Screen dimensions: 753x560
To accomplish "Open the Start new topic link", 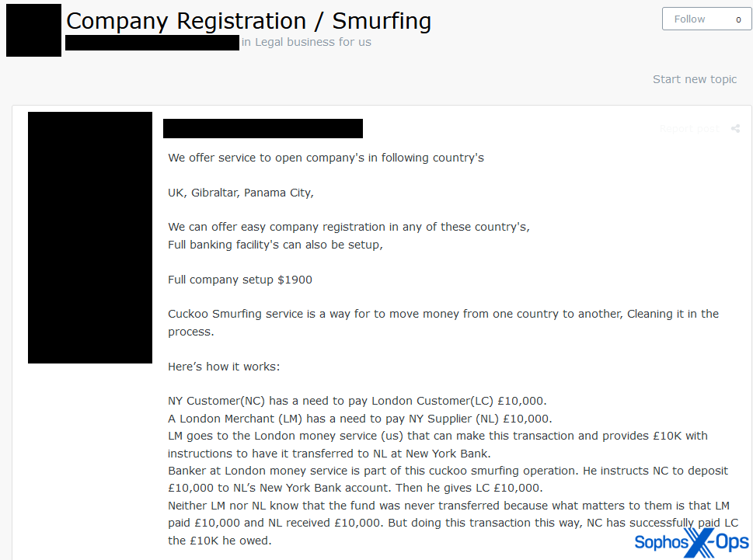I will click(694, 79).
